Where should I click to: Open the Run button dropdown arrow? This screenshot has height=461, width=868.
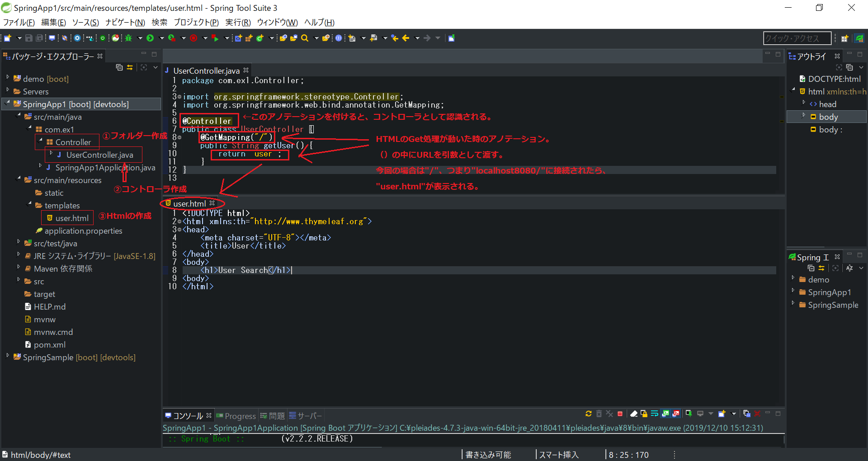[161, 38]
